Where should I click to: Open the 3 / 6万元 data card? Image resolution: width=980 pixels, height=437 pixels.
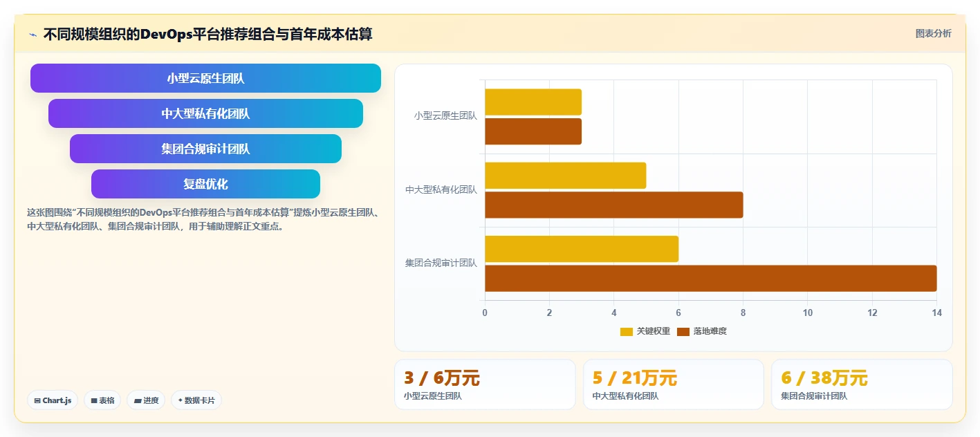[485, 384]
